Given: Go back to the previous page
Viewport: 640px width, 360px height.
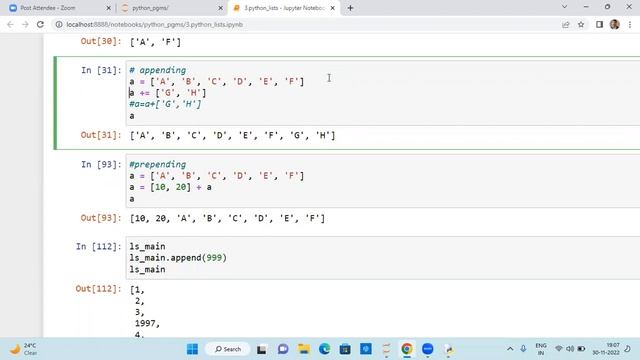Looking at the screenshot, I should [10, 24].
